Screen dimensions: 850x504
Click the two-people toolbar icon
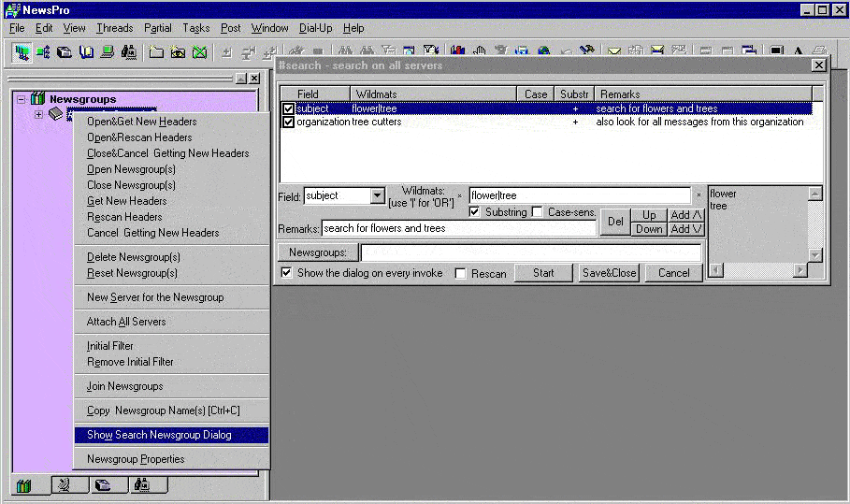point(129,52)
